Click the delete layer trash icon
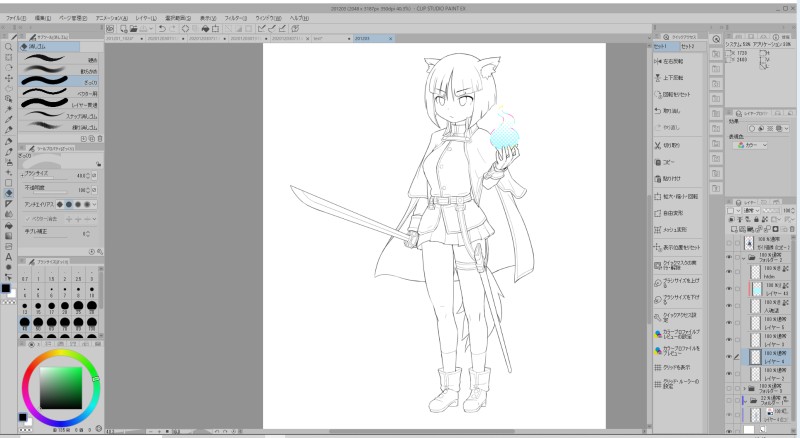Viewport: 800px width, 438px height. click(792, 229)
